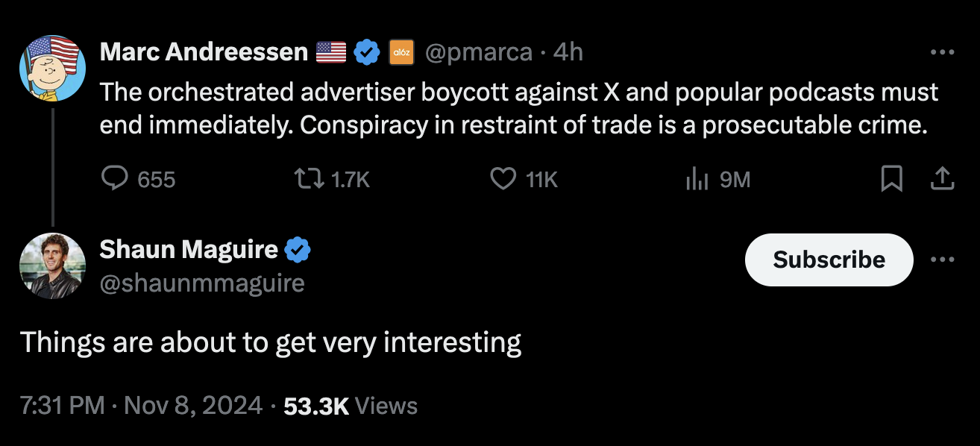The image size is (980, 446).
Task: Like the advertiser boycott tweet
Action: [x=524, y=179]
